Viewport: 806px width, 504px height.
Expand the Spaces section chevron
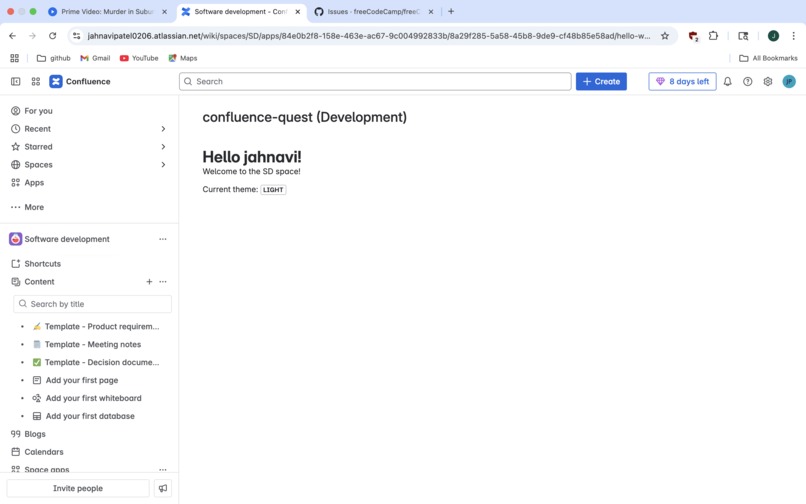click(163, 165)
